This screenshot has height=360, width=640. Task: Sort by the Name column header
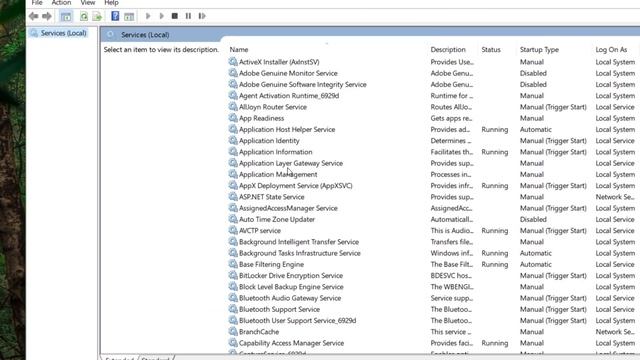[239, 49]
